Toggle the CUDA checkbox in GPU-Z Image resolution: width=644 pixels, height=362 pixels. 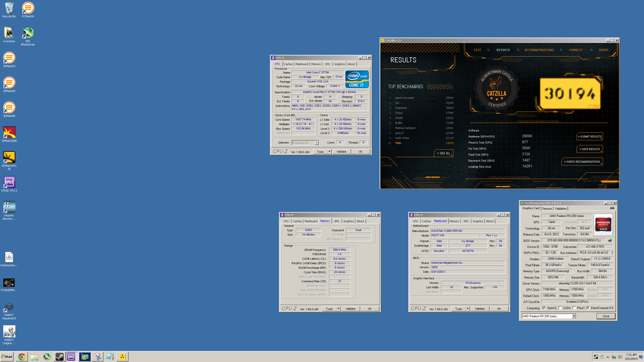tap(560, 308)
